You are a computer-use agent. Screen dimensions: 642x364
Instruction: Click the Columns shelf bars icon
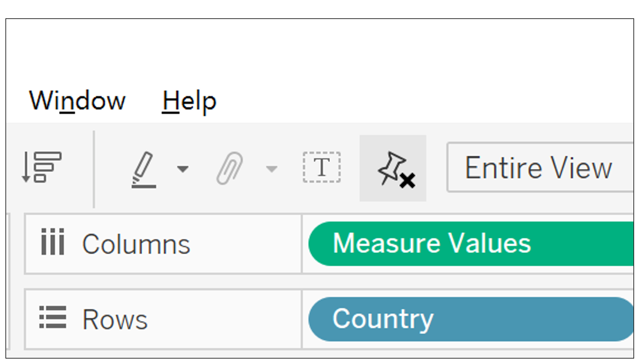point(53,244)
